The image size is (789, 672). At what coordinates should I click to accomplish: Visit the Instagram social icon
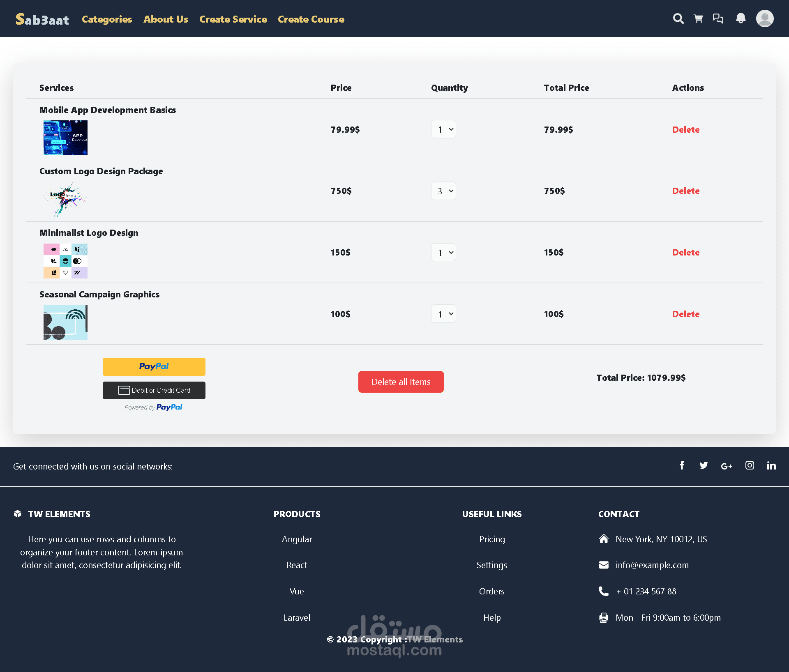tap(750, 465)
